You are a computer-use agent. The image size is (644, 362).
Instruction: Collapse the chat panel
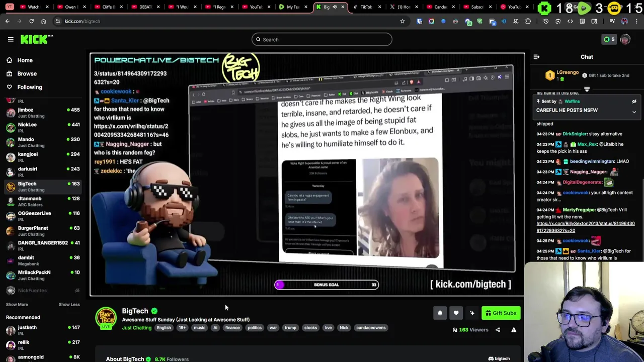(536, 57)
